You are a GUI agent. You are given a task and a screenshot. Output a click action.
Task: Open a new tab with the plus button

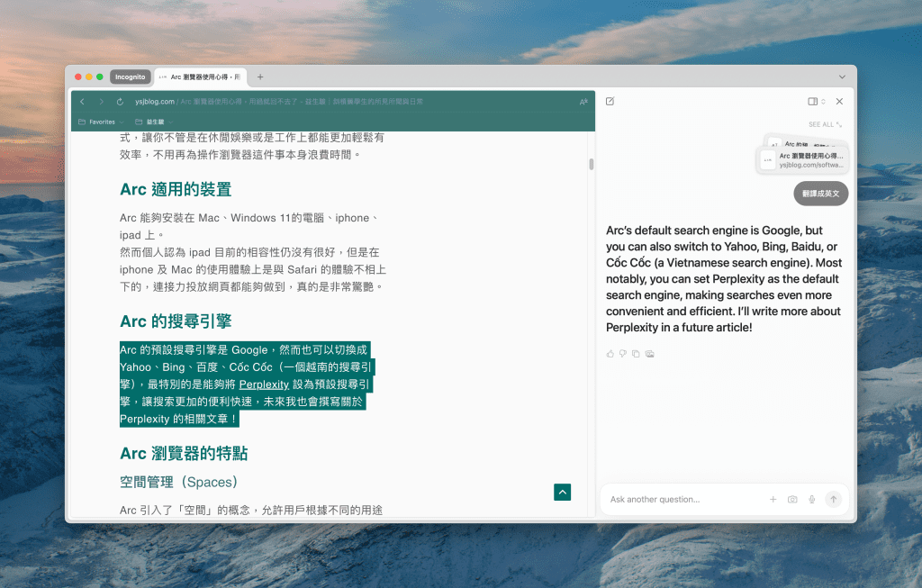tap(260, 77)
